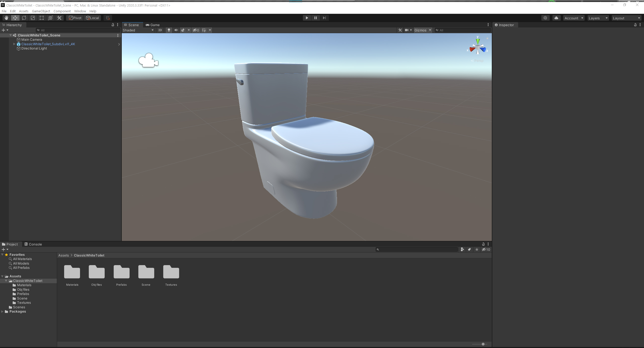Open the Gizmos dropdown arrow
Viewport: 644px width, 348px height.
430,30
